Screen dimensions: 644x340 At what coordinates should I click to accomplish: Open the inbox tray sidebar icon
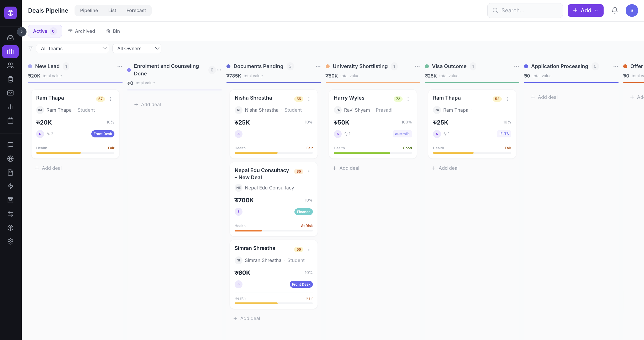coord(10,38)
